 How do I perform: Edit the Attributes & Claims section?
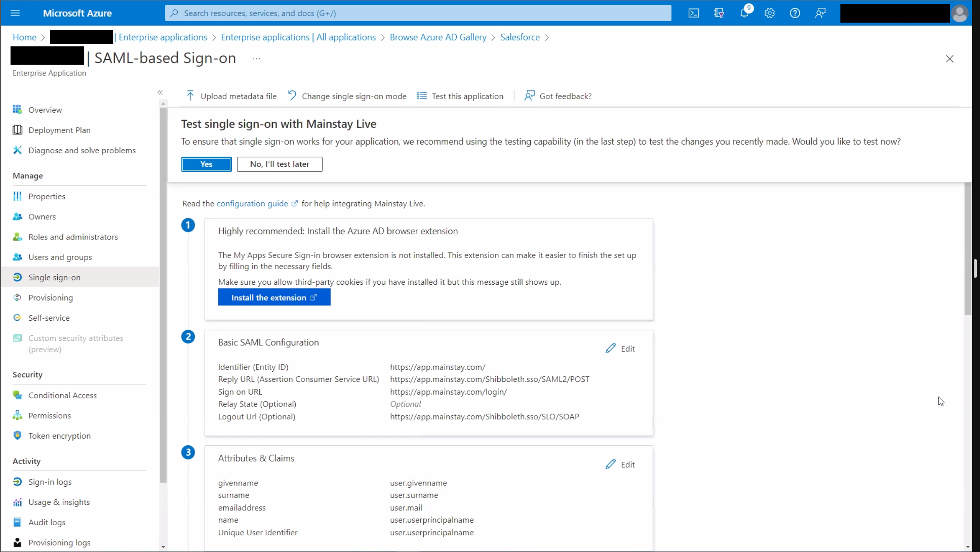click(620, 464)
